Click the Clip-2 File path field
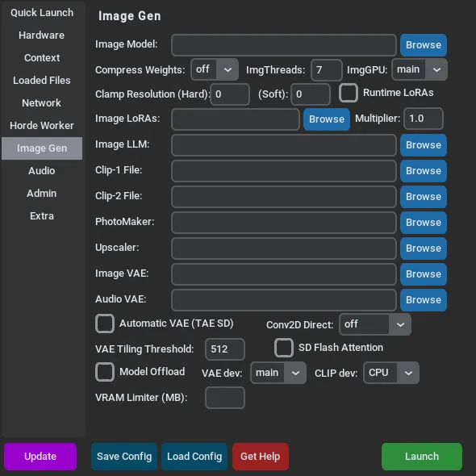The image size is (476, 476). (x=284, y=197)
